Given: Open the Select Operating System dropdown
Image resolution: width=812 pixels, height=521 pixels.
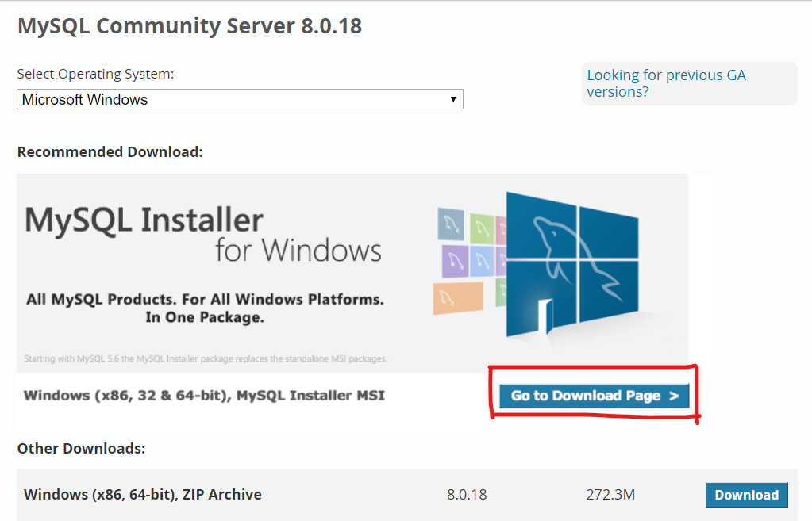Looking at the screenshot, I should pos(240,99).
